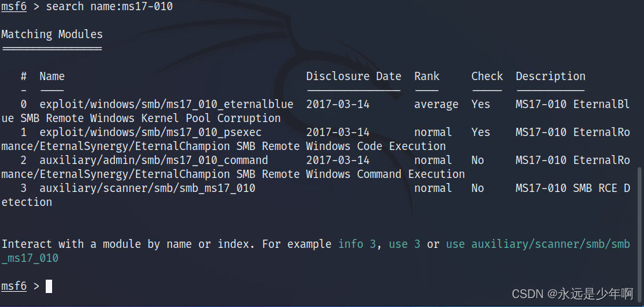Screen dimensions: 644x307
Task: Click the 'Check' column header
Action: click(x=487, y=76)
